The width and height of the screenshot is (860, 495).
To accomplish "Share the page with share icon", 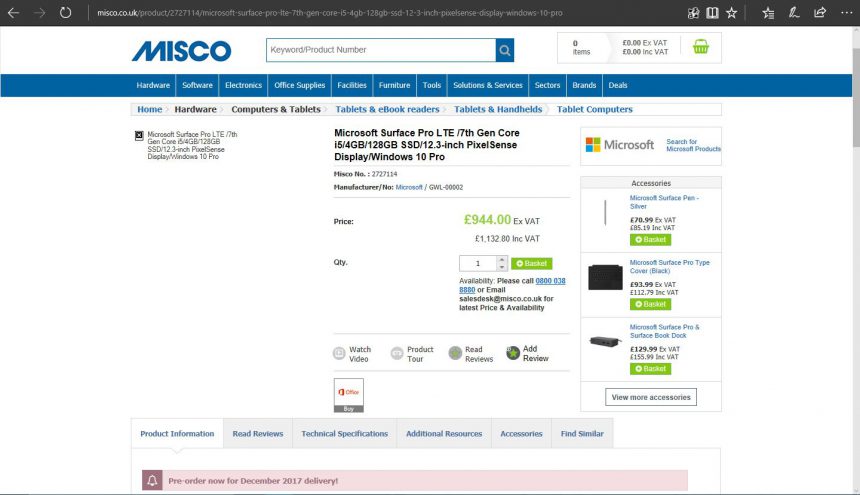I will tap(820, 13).
